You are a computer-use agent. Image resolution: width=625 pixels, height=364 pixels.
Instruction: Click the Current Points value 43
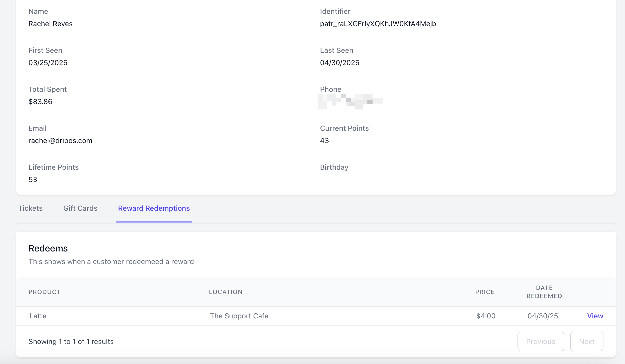(324, 140)
